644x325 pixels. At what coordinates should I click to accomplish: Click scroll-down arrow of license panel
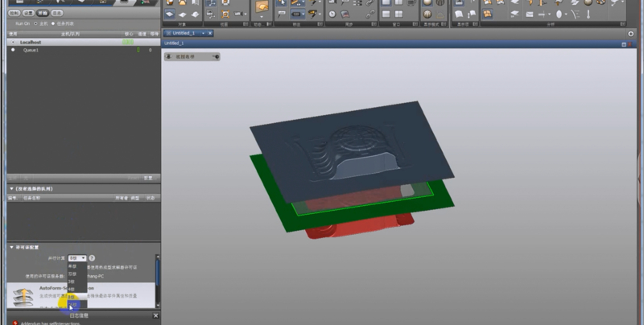pyautogui.click(x=157, y=306)
